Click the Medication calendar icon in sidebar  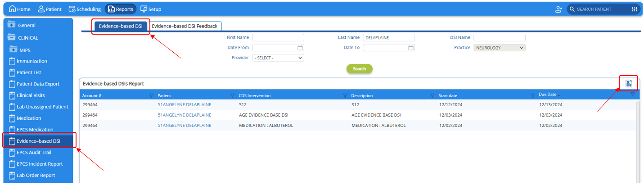pyautogui.click(x=12, y=118)
